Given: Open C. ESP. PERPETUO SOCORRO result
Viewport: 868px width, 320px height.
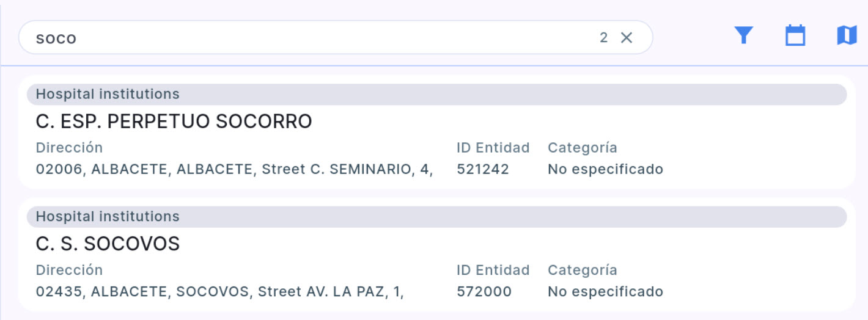Looking at the screenshot, I should click(x=174, y=122).
